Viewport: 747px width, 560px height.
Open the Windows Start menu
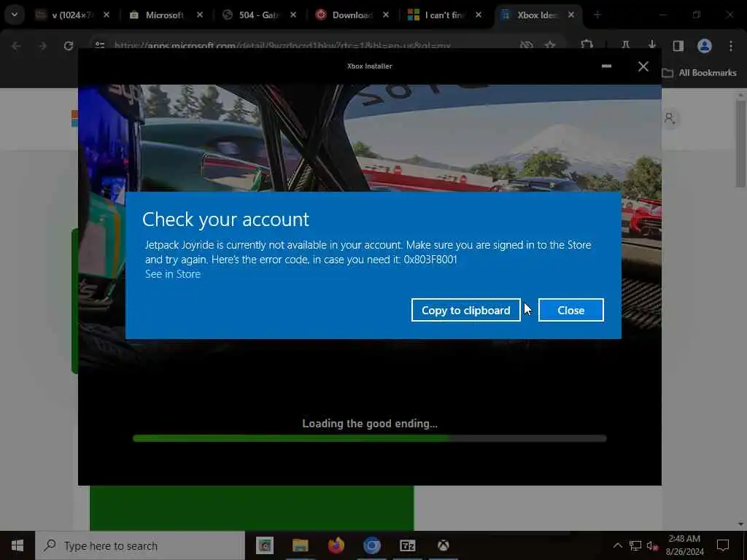click(x=18, y=545)
